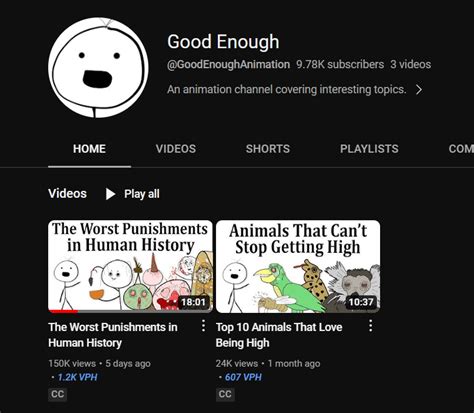Open the partially visible COM tab

[461, 149]
